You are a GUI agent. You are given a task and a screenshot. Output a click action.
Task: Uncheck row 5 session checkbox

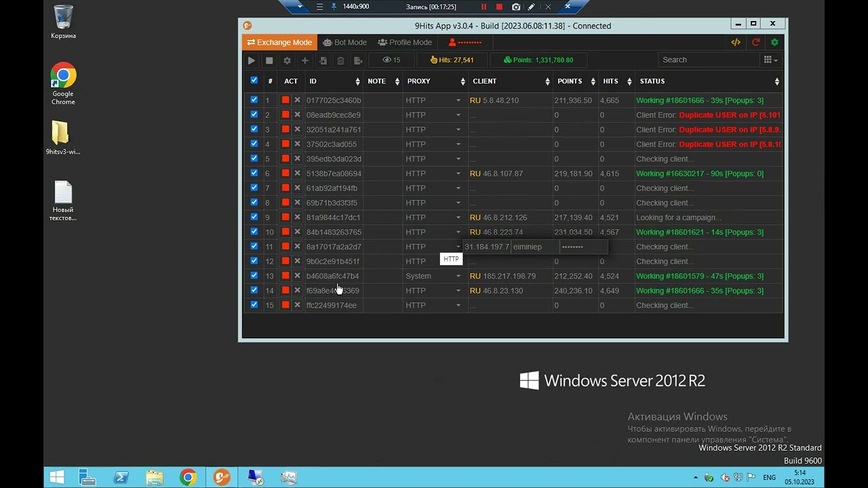tap(254, 158)
